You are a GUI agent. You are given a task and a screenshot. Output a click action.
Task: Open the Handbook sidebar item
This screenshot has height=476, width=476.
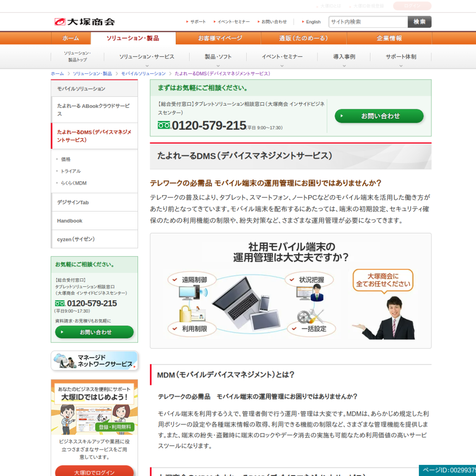(94, 221)
